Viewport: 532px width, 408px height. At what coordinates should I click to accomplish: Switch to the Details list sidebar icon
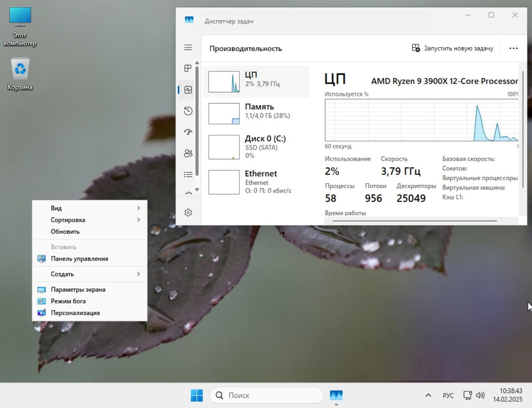click(x=188, y=175)
